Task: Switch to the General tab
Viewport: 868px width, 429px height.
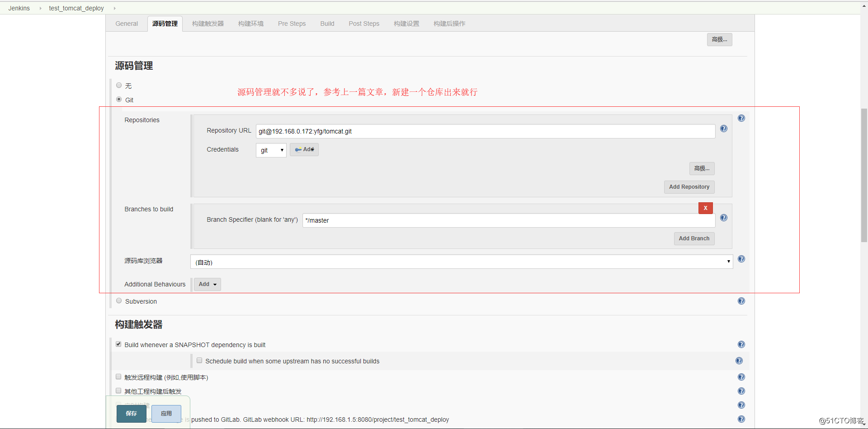Action: point(127,24)
